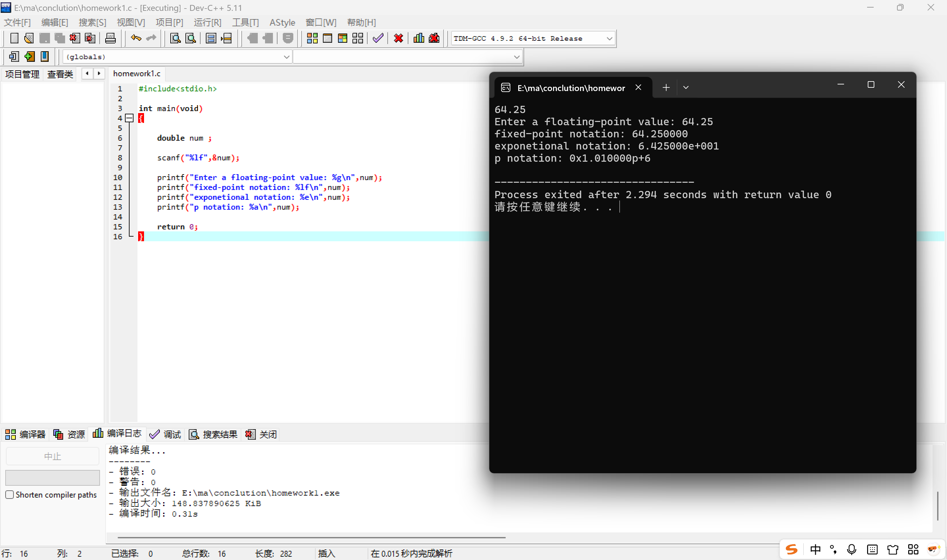The width and height of the screenshot is (947, 560).
Task: Switch to the 调试 bottom tab
Action: pos(166,434)
